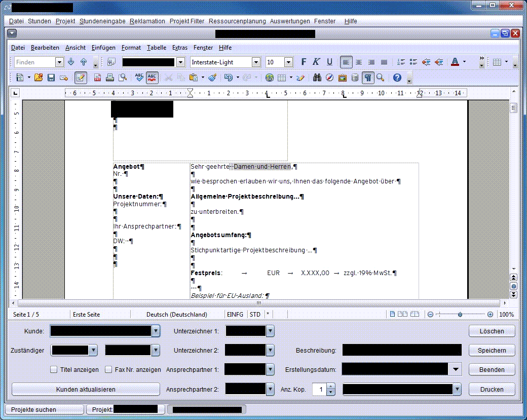The image size is (527, 420).
Task: Click the center alignment icon
Action: click(359, 62)
